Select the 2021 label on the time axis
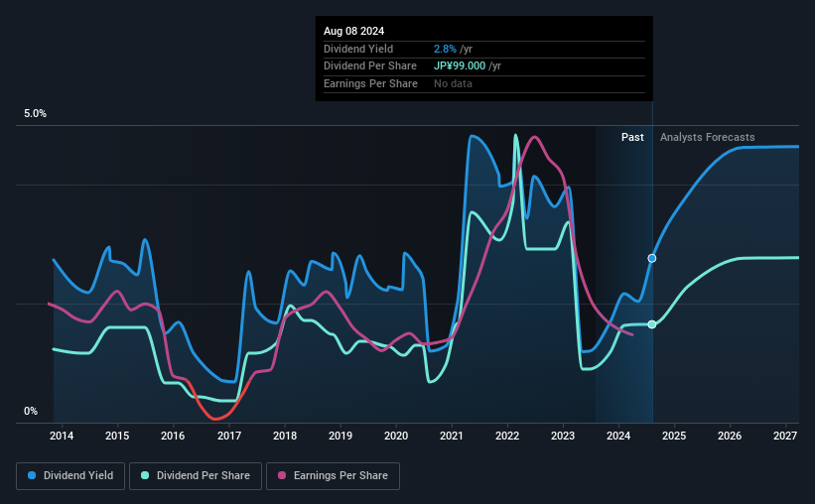Image resolution: width=815 pixels, height=504 pixels. tap(451, 436)
